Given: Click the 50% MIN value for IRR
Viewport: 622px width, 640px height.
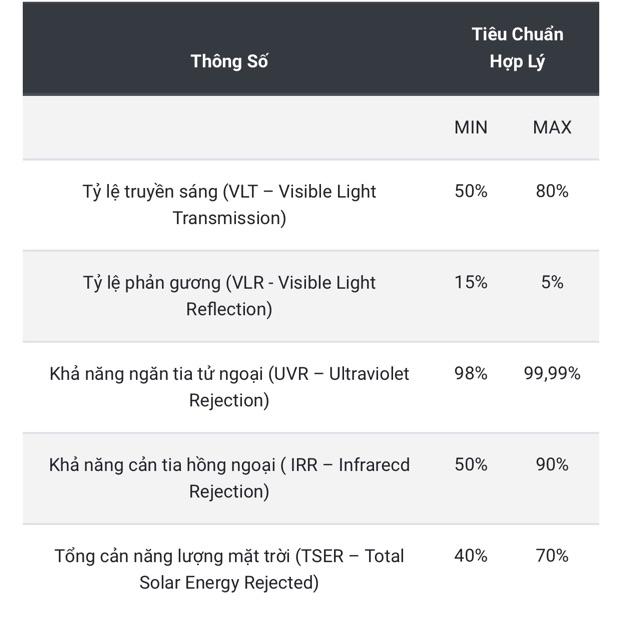Looking at the screenshot, I should point(471,464).
